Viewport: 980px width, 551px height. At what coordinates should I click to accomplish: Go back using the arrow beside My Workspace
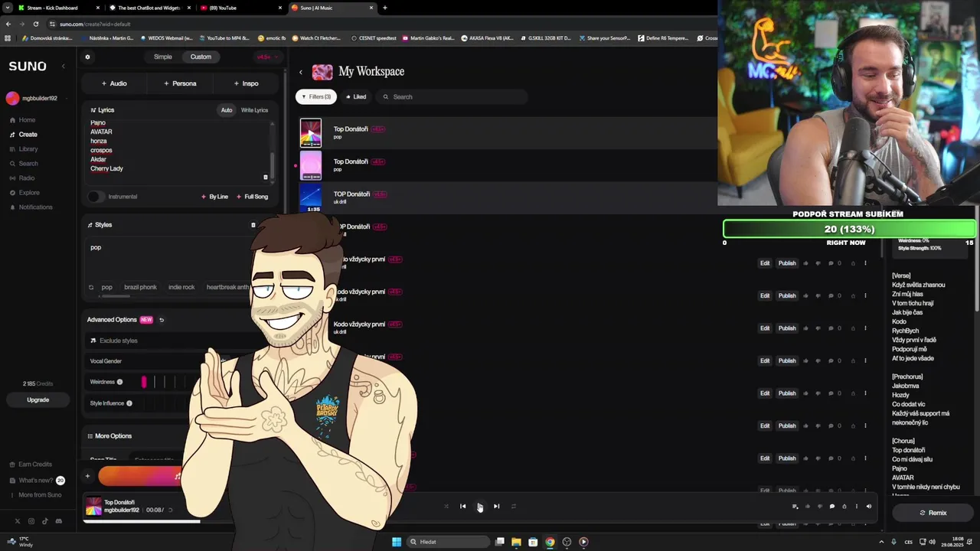301,72
